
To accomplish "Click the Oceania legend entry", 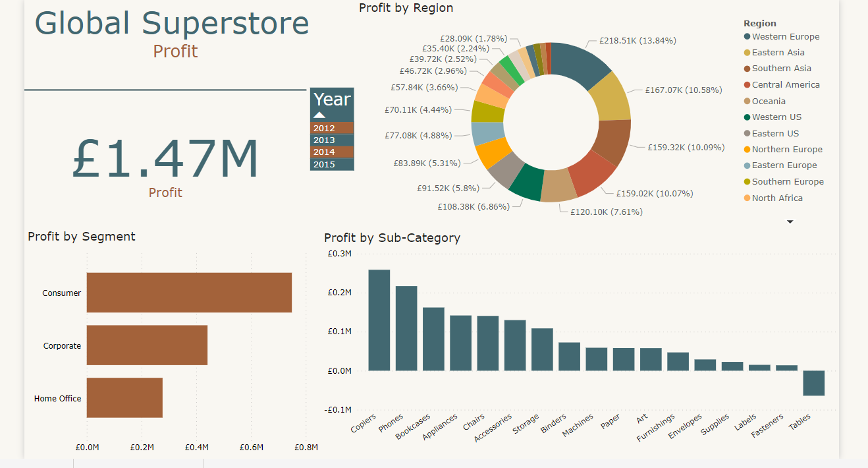I will point(765,102).
